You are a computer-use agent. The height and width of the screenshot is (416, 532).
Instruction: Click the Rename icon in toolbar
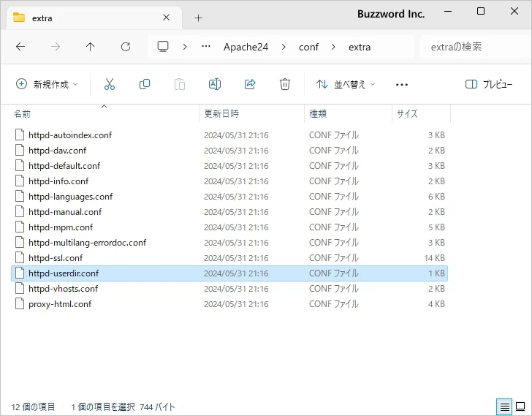[215, 84]
